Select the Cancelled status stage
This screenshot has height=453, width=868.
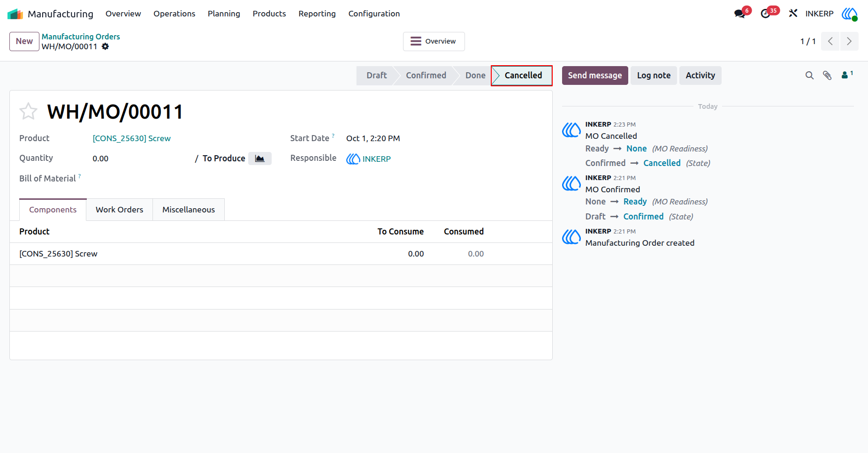pyautogui.click(x=522, y=75)
